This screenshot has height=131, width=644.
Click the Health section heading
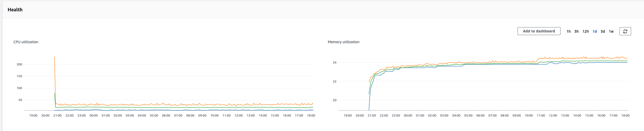pyautogui.click(x=15, y=10)
